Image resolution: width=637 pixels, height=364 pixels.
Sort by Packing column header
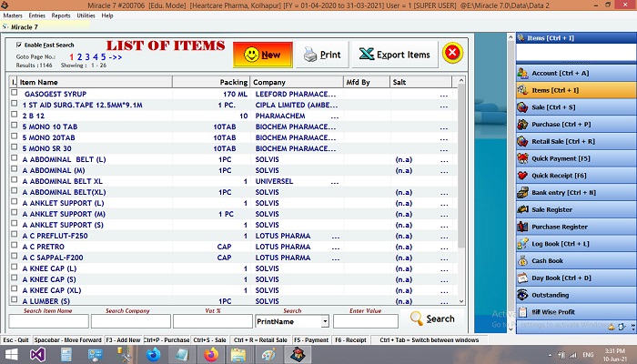(211, 82)
